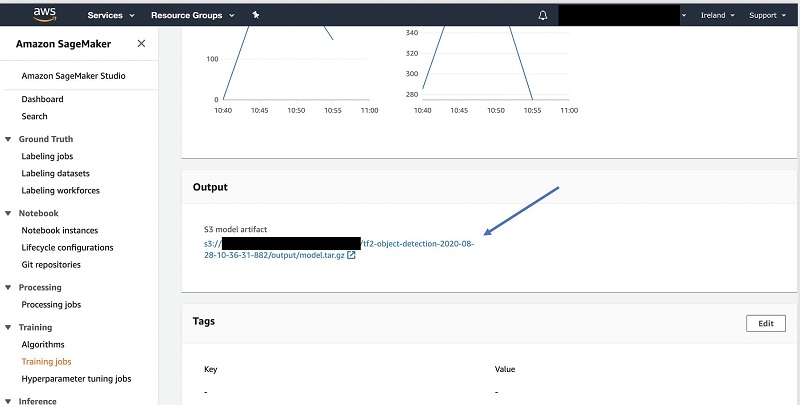Collapse the Ground Truth section
The width and height of the screenshot is (800, 405).
tap(8, 139)
